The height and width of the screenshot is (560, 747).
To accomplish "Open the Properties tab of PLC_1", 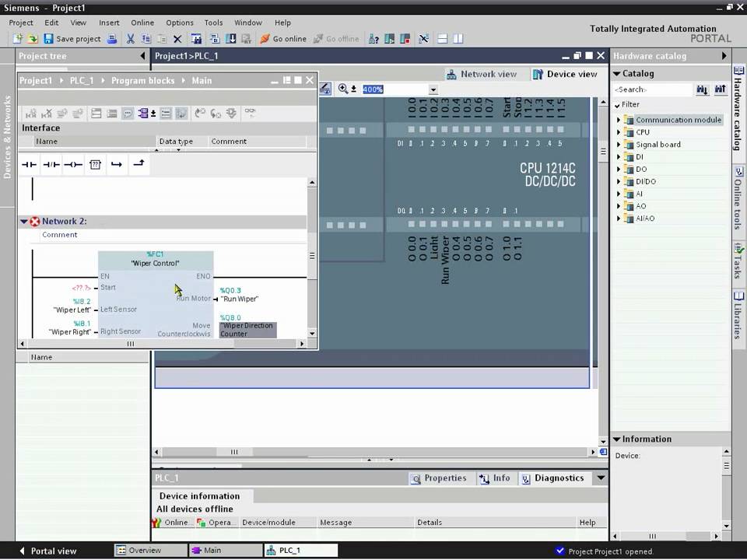I will [439, 478].
